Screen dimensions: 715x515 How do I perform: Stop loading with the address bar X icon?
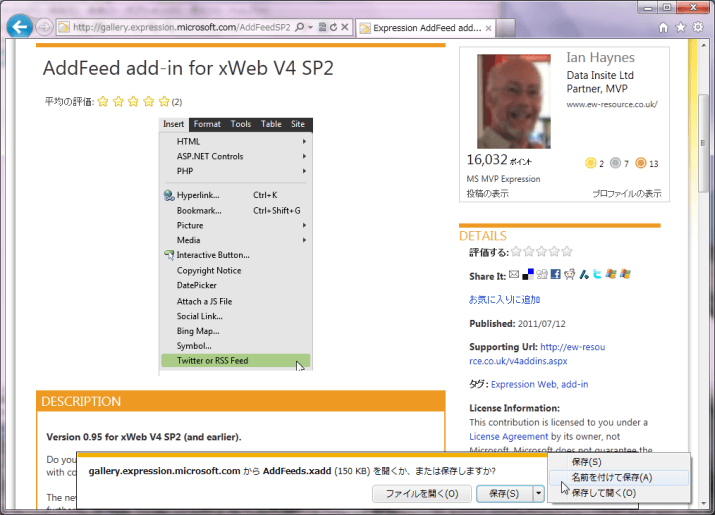(x=345, y=27)
